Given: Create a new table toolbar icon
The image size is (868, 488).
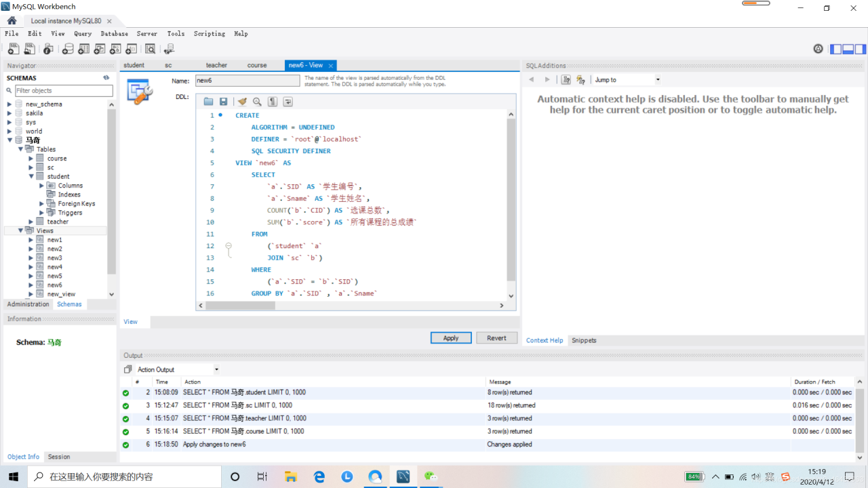Looking at the screenshot, I should pyautogui.click(x=83, y=49).
